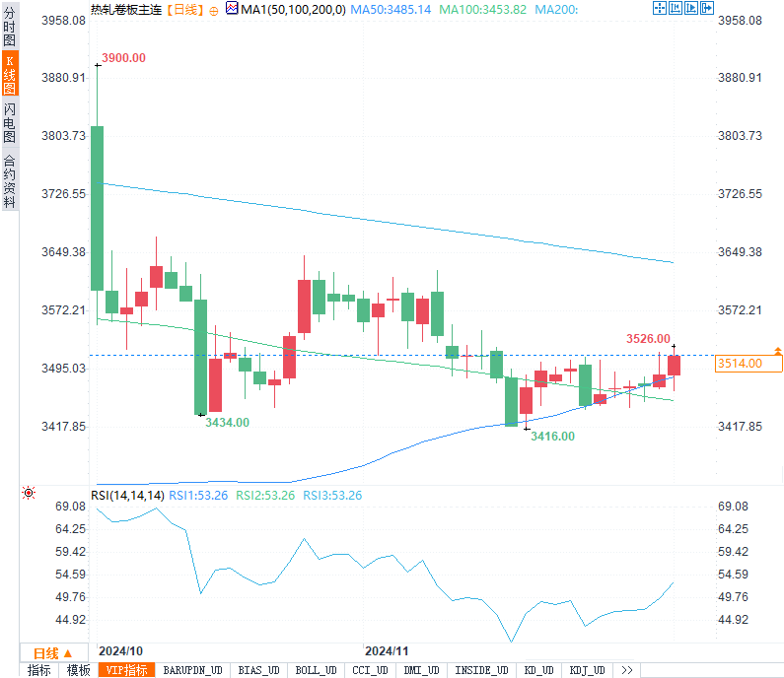The image size is (784, 678).
Task: Click the MA50:3485.14 value
Action: 391,10
